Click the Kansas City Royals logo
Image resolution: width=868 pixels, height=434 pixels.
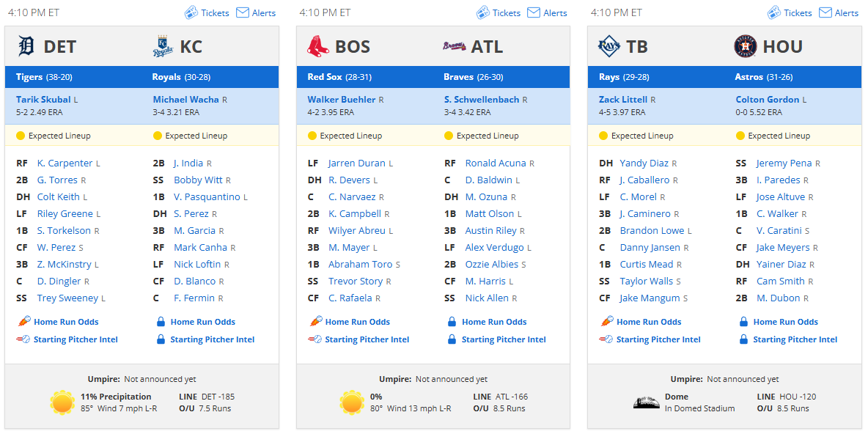coord(163,46)
